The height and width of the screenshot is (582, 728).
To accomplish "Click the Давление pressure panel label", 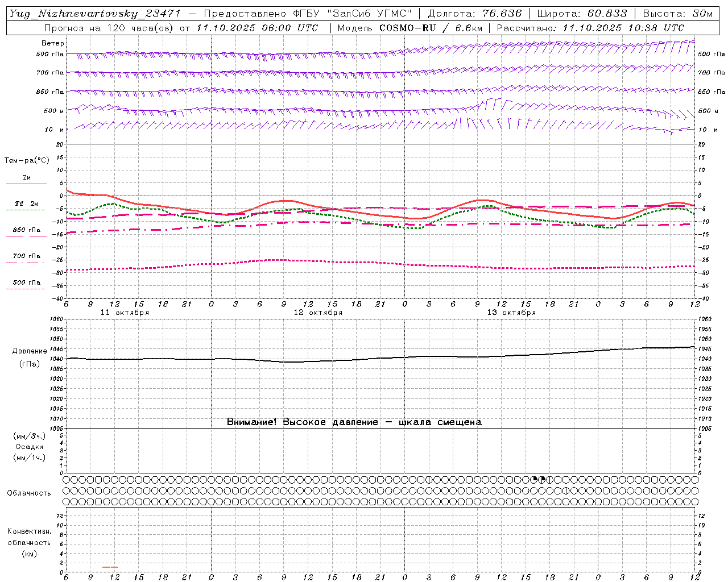I will coord(28,351).
